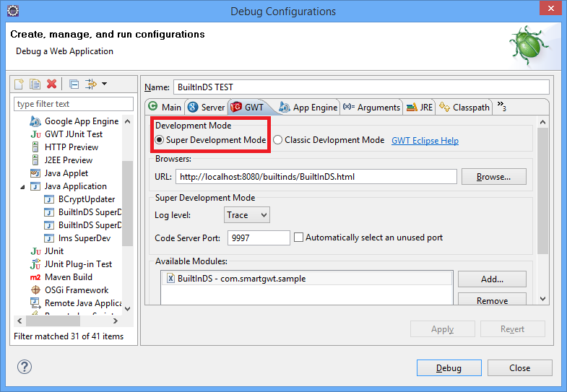567x392 pixels.
Task: Select OSGi Framework configuration type
Action: pyautogui.click(x=76, y=290)
